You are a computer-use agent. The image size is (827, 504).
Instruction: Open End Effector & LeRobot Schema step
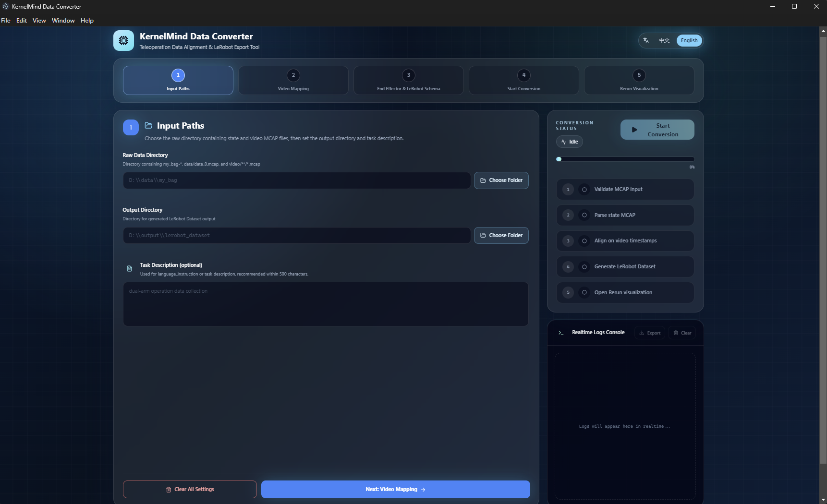(409, 80)
